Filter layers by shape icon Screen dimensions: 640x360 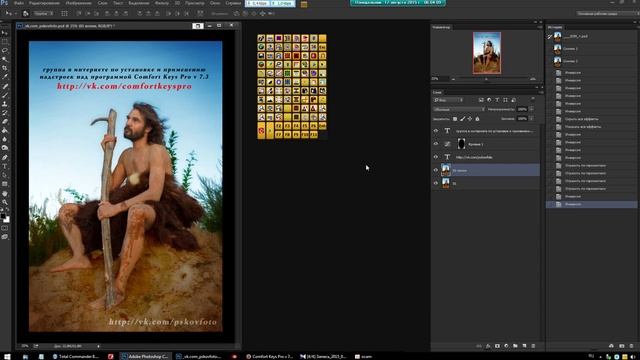pyautogui.click(x=505, y=100)
